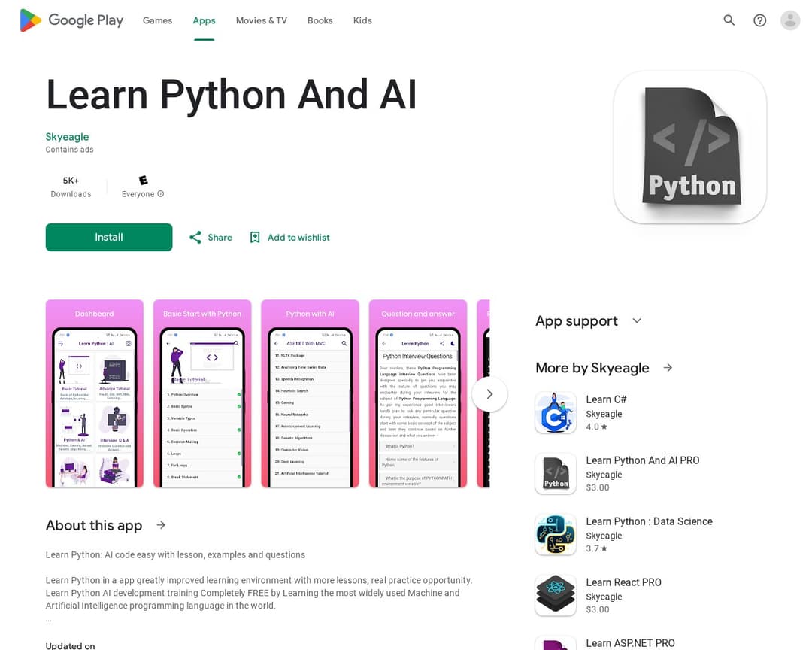This screenshot has height=650, width=812.
Task: Click the More by Skyeagle arrow
Action: pyautogui.click(x=668, y=367)
